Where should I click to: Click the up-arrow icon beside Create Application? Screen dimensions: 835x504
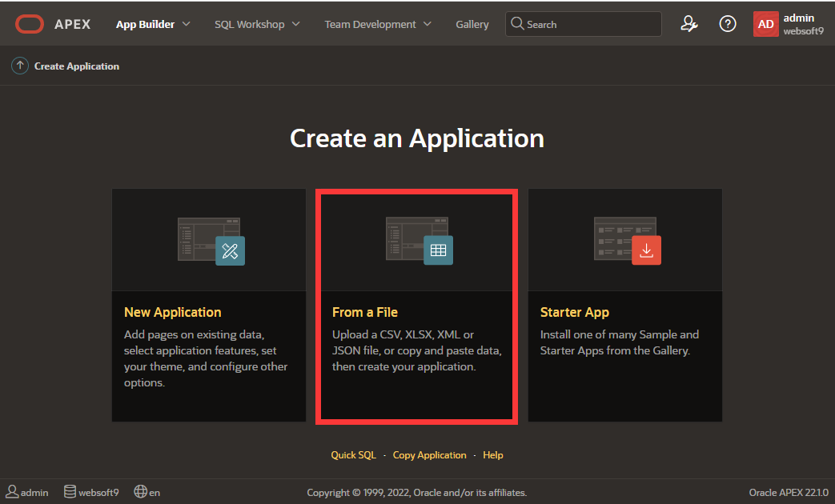pyautogui.click(x=20, y=66)
